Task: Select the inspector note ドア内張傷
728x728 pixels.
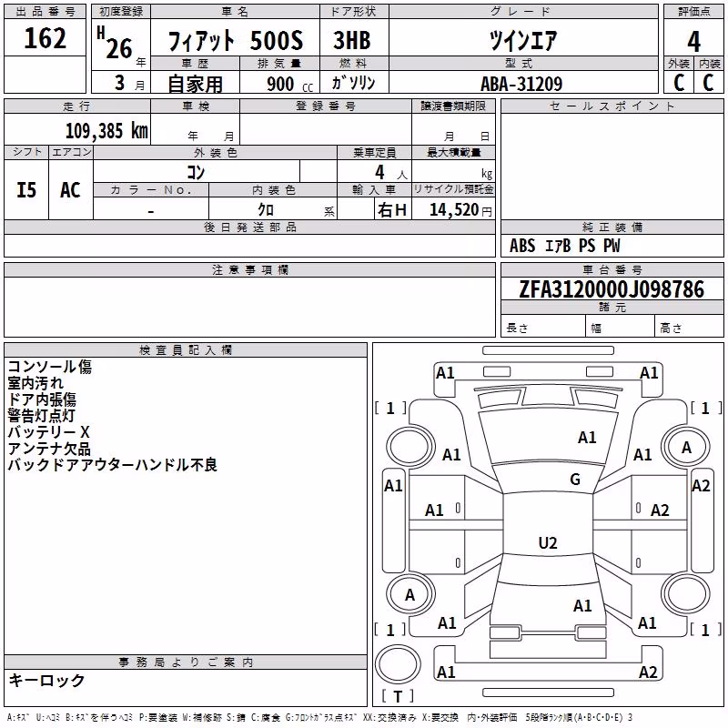Action: 42,399
